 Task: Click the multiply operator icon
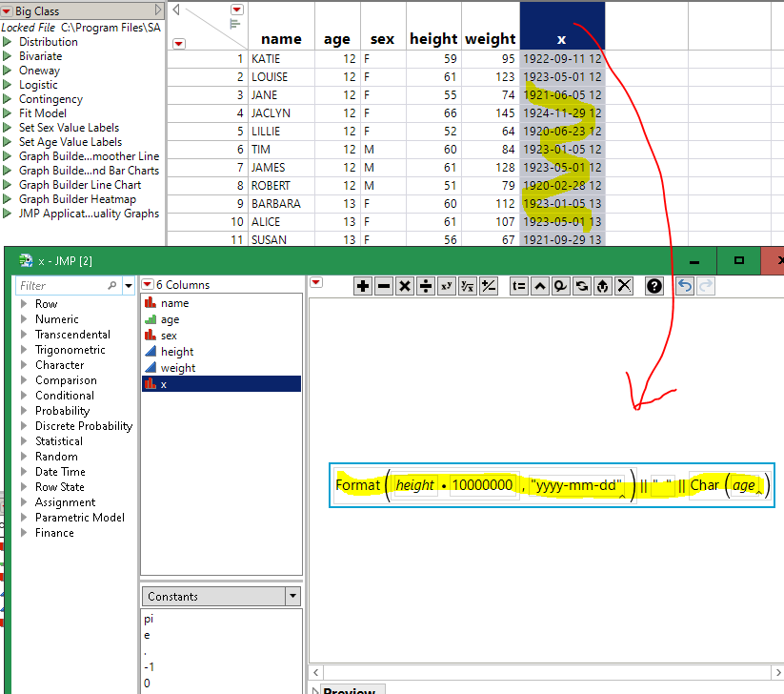(405, 286)
